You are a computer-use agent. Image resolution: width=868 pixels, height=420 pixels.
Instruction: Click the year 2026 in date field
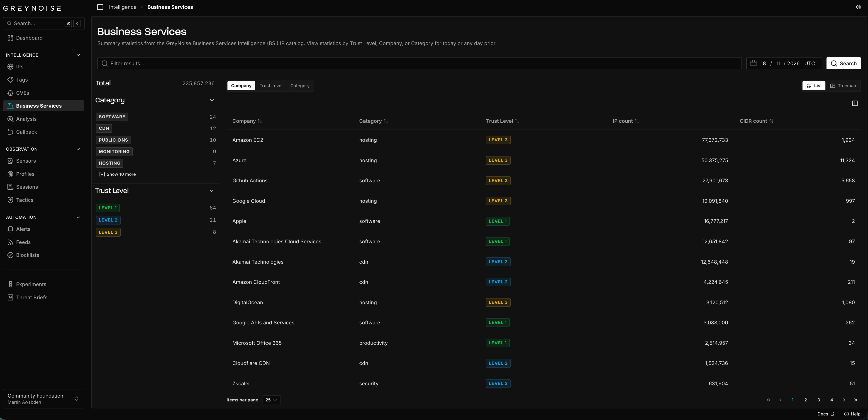click(x=793, y=63)
